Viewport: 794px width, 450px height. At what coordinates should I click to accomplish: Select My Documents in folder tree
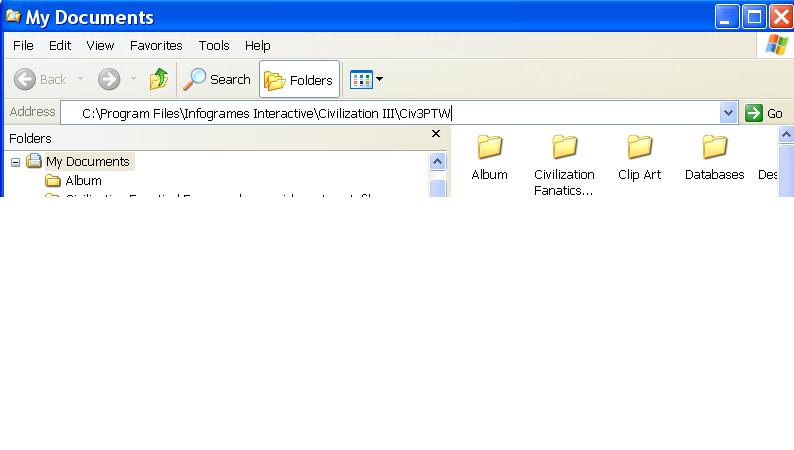coord(88,161)
